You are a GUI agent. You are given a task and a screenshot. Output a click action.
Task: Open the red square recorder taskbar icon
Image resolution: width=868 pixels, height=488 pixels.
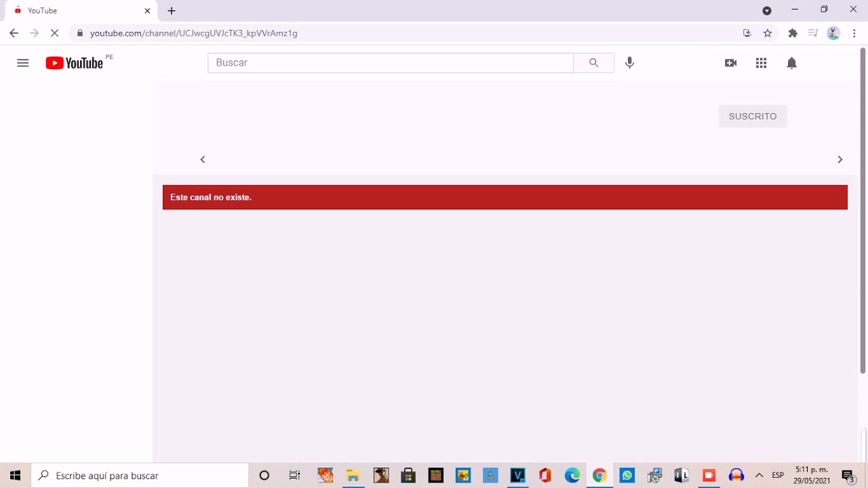[x=709, y=476]
